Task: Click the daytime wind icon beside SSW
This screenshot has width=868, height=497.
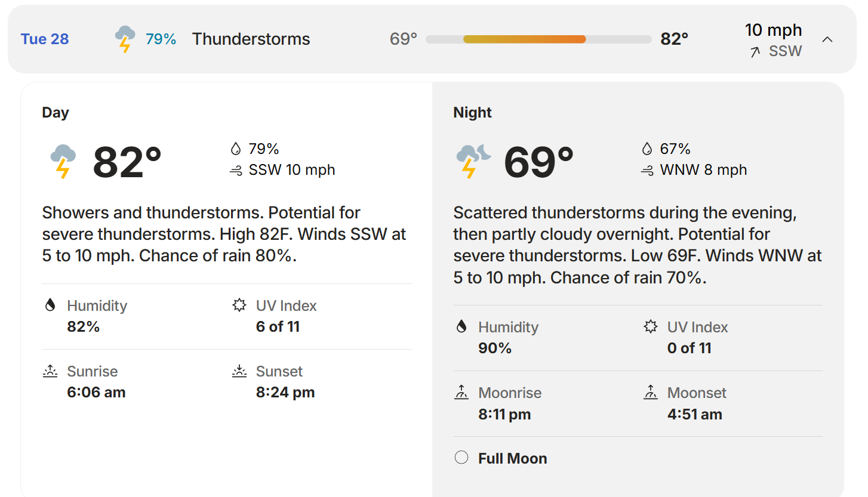Action: 235,171
